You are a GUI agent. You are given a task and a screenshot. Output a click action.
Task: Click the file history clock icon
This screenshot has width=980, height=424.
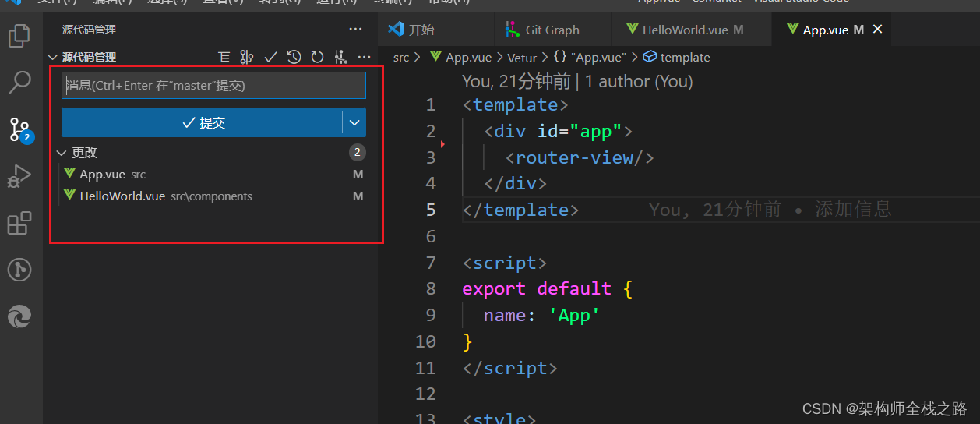pyautogui.click(x=294, y=57)
